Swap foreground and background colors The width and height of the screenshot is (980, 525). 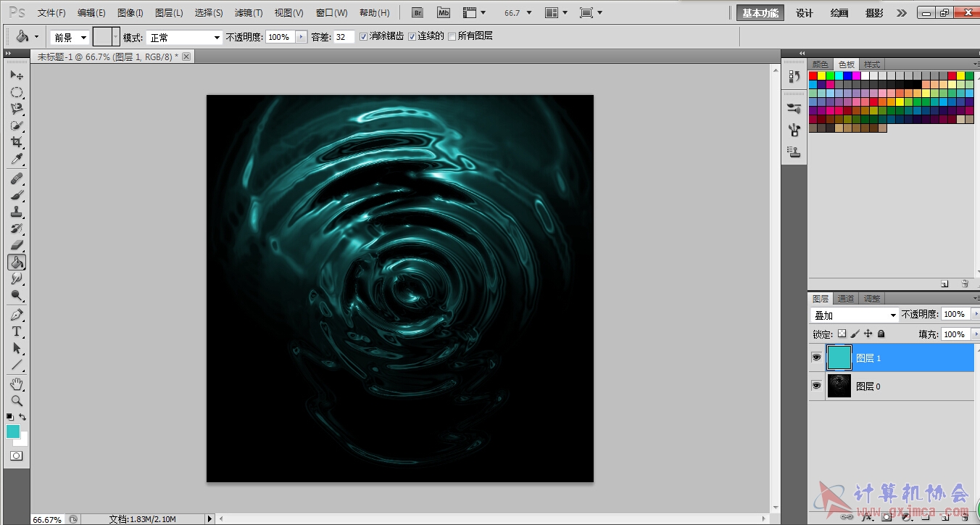(x=23, y=417)
